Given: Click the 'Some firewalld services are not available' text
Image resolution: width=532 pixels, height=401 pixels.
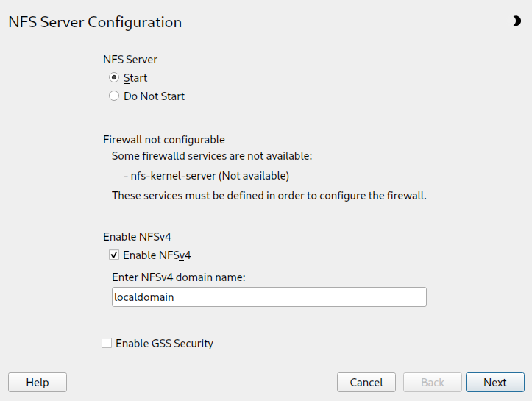Looking at the screenshot, I should click(212, 156).
